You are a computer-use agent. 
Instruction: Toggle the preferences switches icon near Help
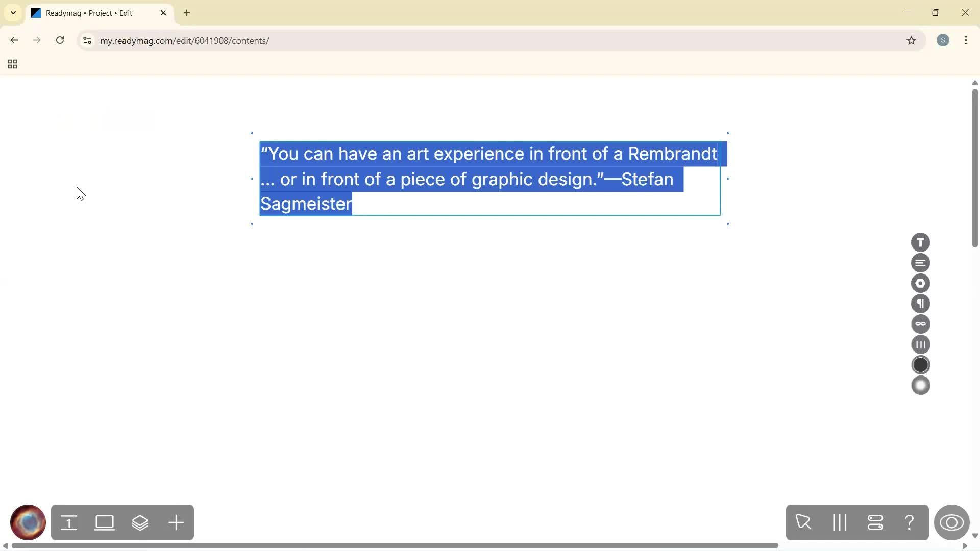coord(875,522)
